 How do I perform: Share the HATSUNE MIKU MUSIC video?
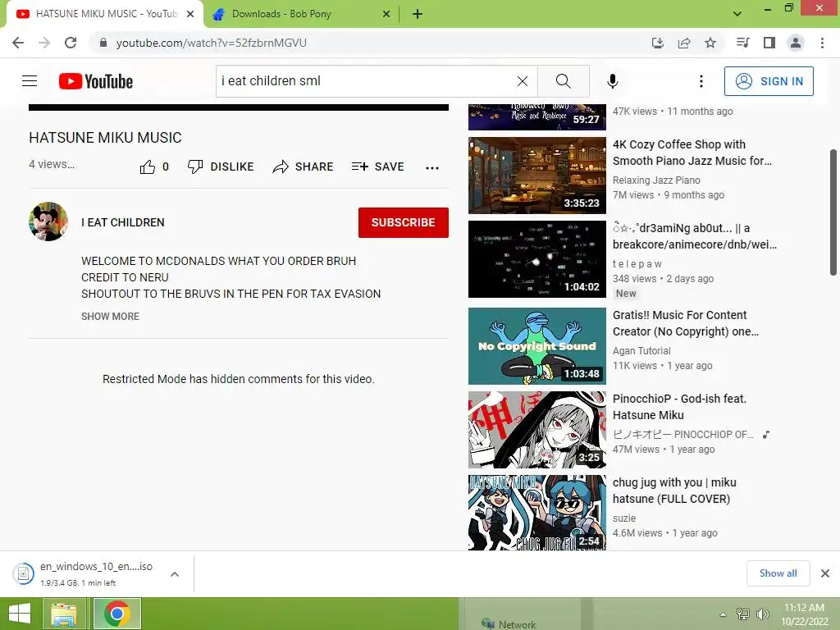(303, 167)
